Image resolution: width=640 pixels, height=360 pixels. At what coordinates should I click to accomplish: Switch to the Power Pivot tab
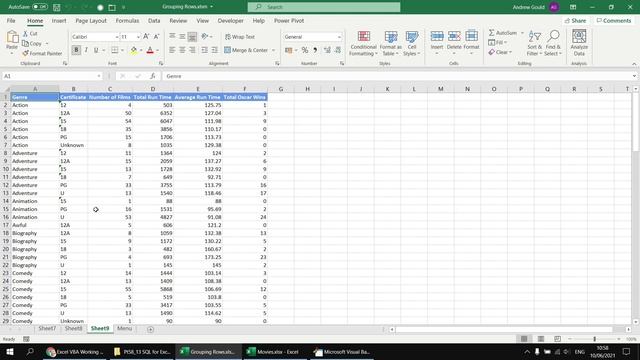[289, 21]
